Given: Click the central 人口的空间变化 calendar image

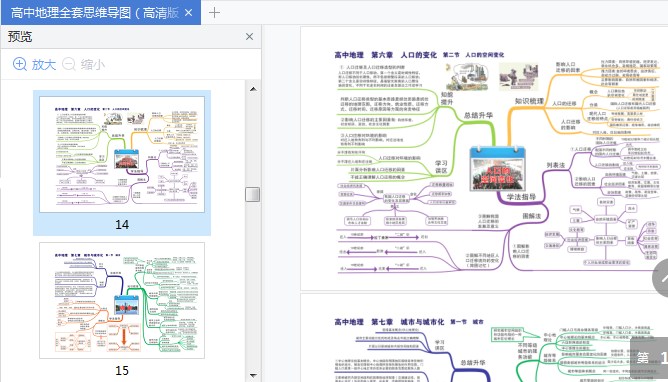Looking at the screenshot, I should tap(497, 169).
